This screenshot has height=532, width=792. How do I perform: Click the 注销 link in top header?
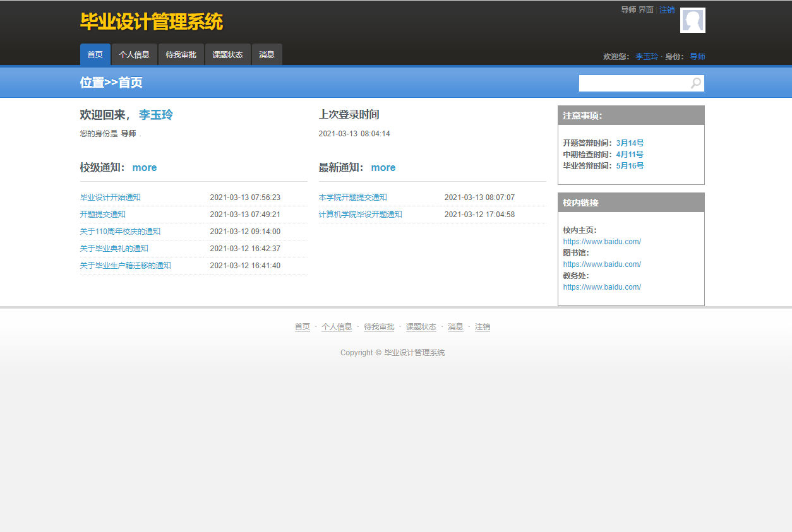click(667, 10)
